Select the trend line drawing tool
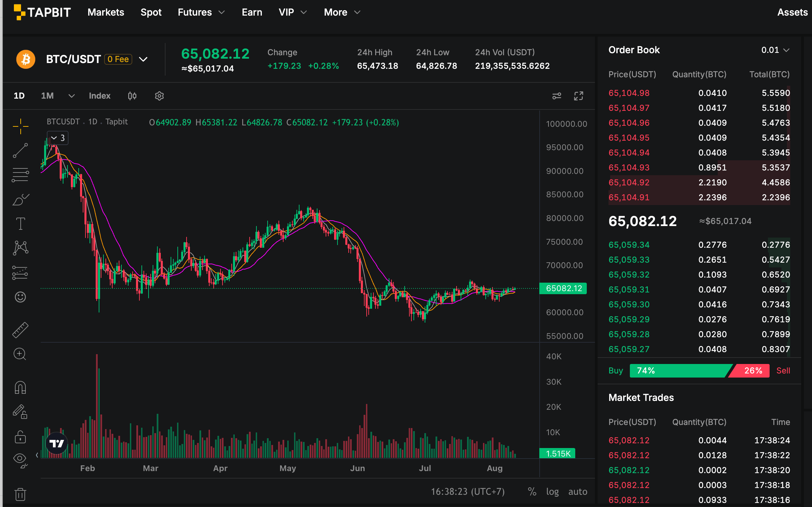 point(20,150)
